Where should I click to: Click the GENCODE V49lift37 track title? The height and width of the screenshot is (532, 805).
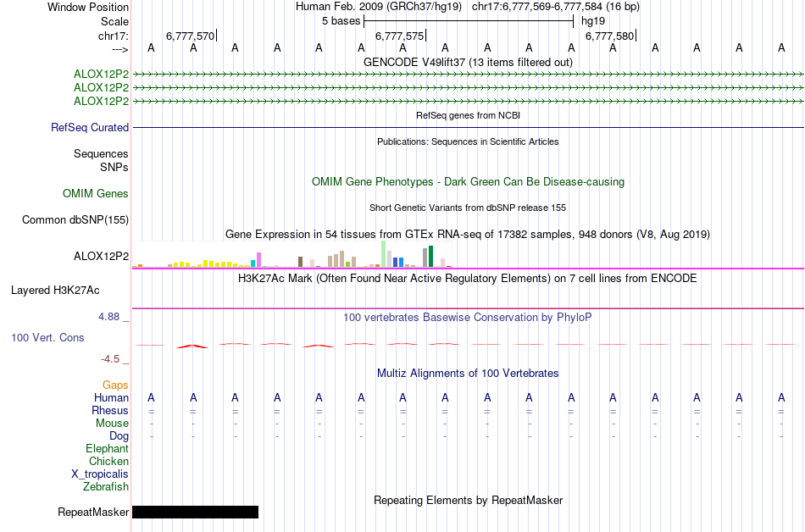(x=468, y=62)
